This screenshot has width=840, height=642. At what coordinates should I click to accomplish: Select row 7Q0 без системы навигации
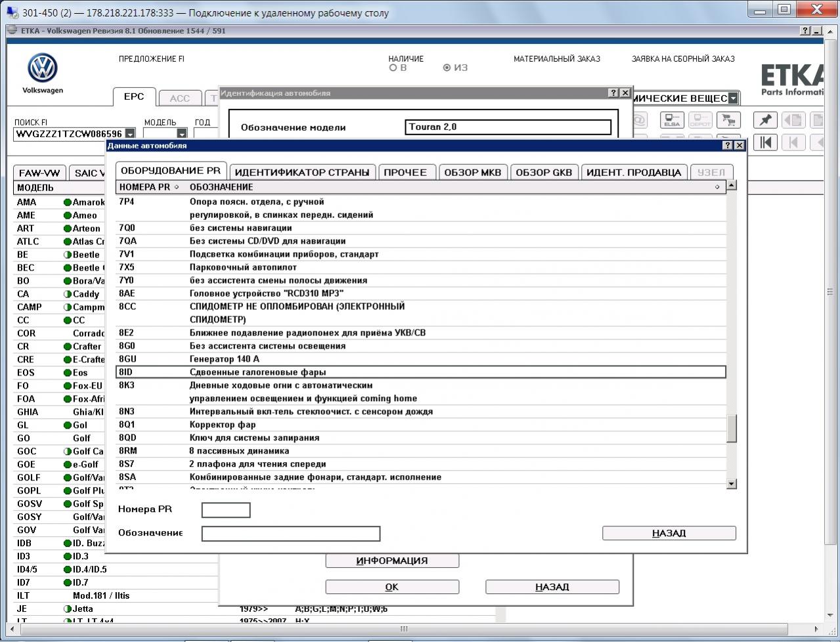(421, 228)
